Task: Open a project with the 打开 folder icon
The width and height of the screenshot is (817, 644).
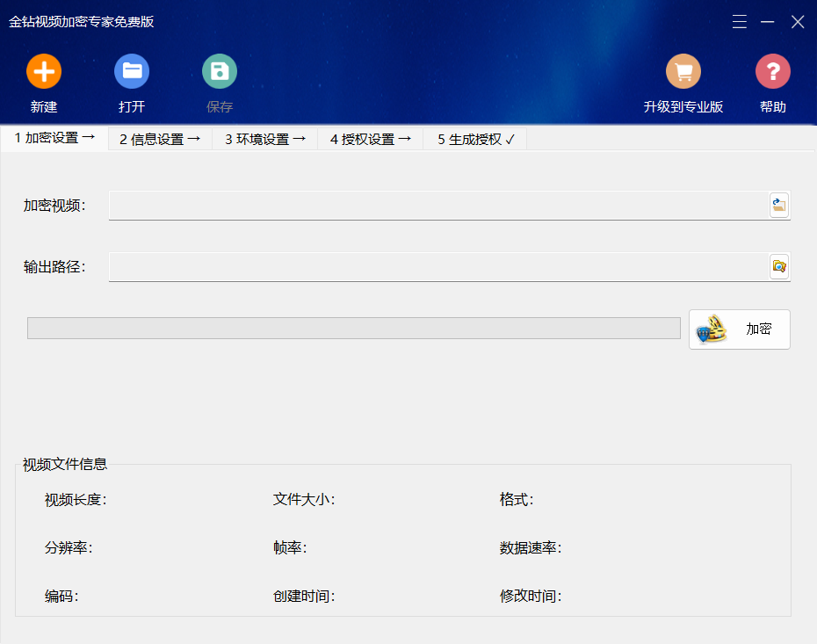Action: point(132,71)
